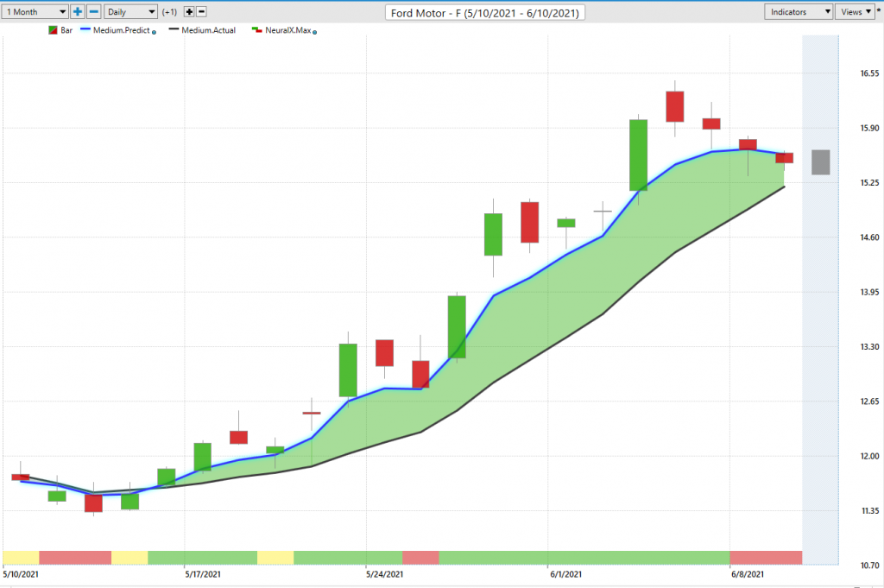Open the Daily interval dropdown
The height and width of the screenshot is (588, 884).
point(130,12)
